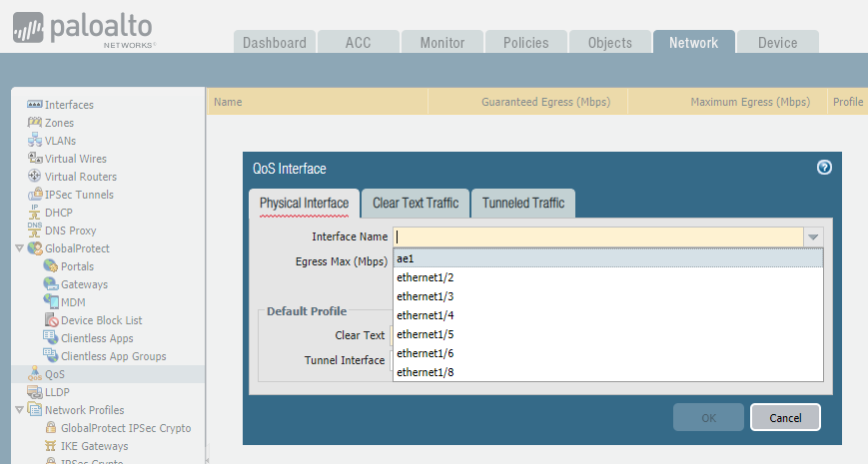Go to the Policies main tab
The width and height of the screenshot is (868, 464).
(x=526, y=43)
